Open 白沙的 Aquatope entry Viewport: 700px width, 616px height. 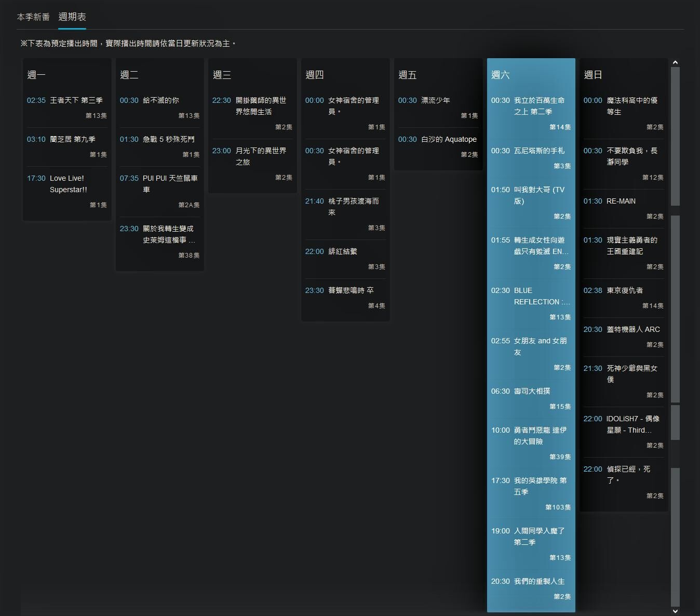(x=449, y=139)
